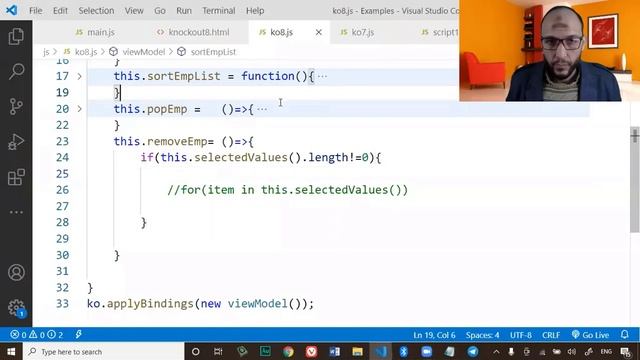The width and height of the screenshot is (640, 360).
Task: Open the Go menu
Action: click(160, 11)
